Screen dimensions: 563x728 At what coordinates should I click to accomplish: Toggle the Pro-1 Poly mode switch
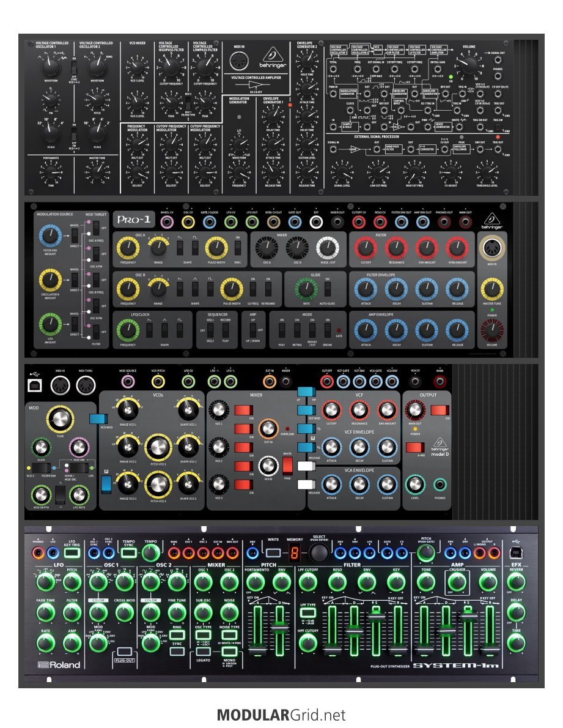(x=281, y=330)
